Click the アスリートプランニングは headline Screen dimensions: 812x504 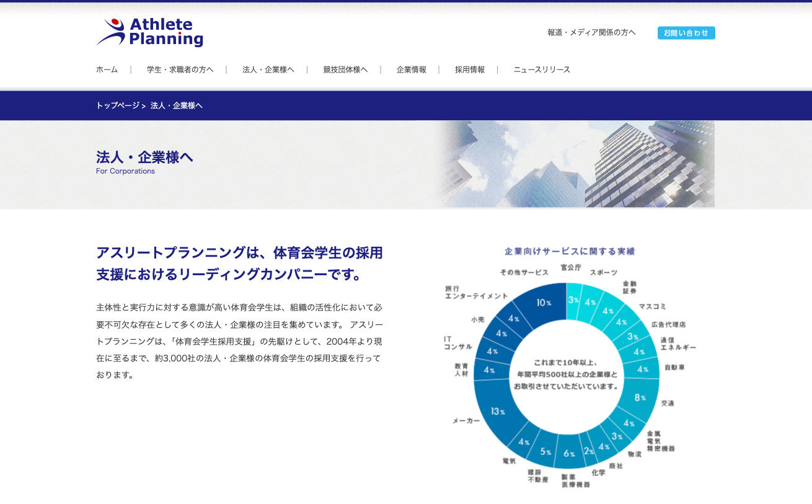click(x=239, y=263)
